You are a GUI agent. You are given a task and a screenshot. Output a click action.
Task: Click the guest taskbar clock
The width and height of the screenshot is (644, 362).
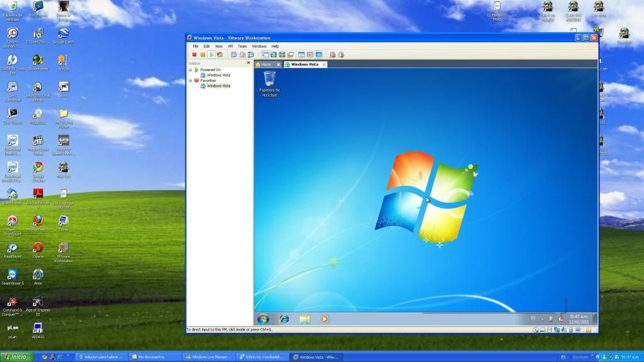pyautogui.click(x=579, y=319)
